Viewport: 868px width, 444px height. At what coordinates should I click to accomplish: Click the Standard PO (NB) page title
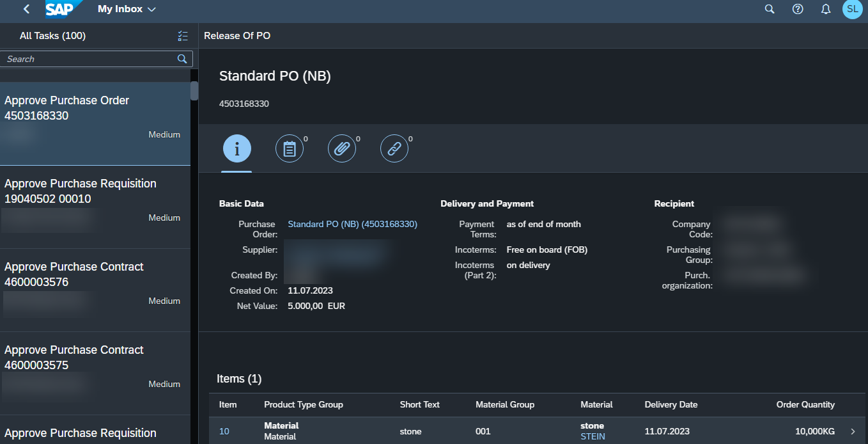tap(275, 76)
